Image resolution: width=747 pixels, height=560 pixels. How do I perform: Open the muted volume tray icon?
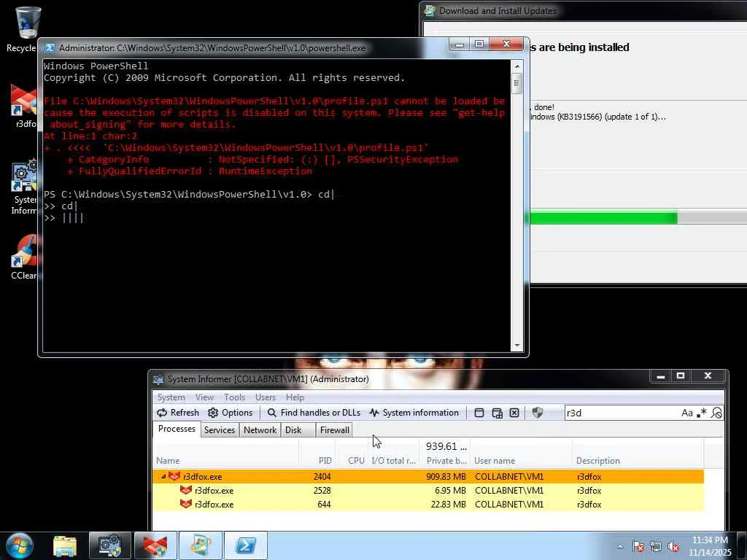tap(673, 546)
